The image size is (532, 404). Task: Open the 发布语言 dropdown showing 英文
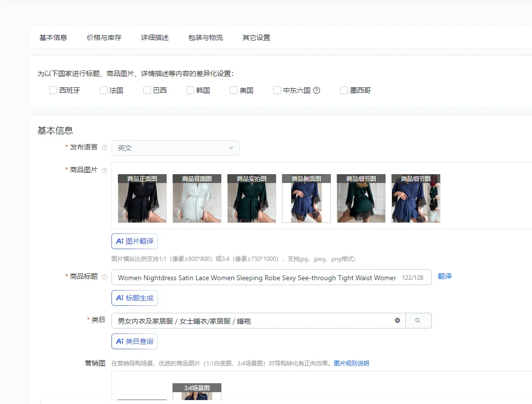pos(175,148)
